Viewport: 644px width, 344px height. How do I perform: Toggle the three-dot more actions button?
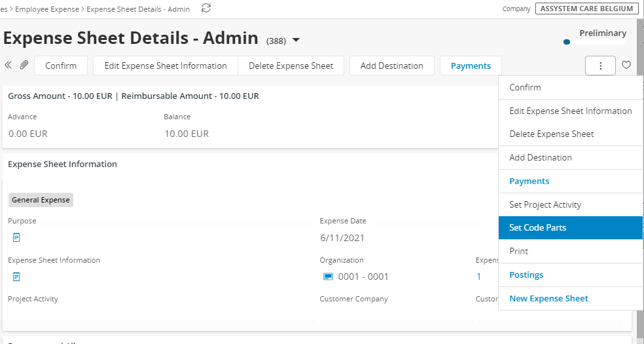600,66
